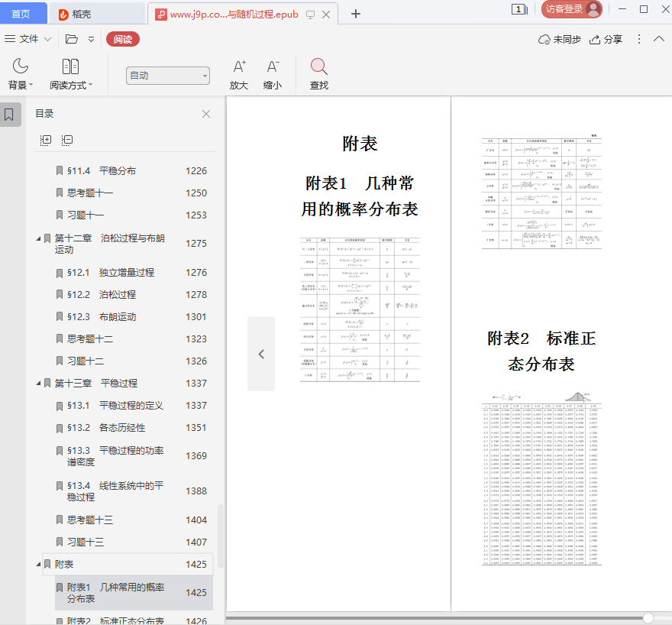672x625 pixels.
Task: Click the zoom slider at the bottom
Action: (x=648, y=617)
